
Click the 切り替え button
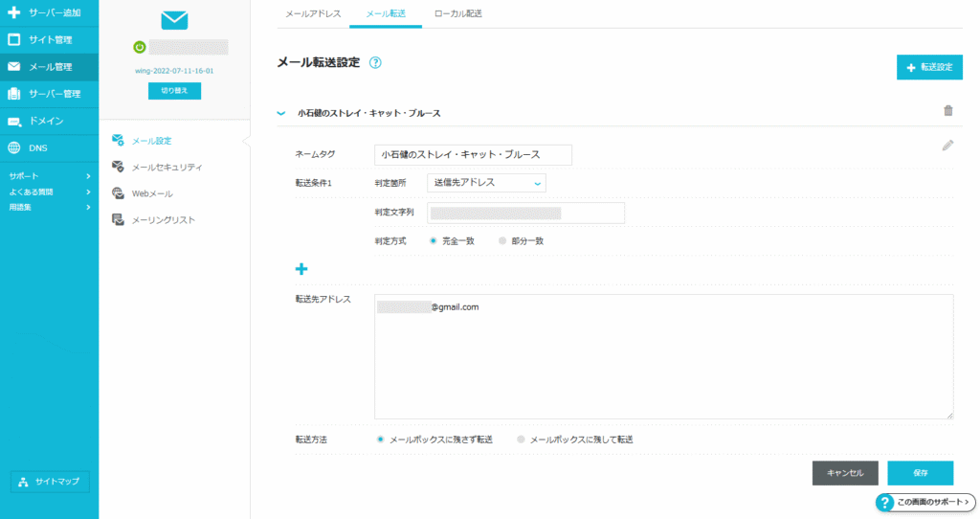tap(174, 91)
